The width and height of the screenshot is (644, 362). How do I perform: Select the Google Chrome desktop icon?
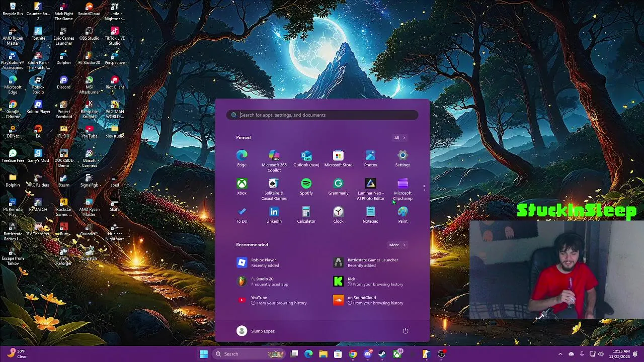pyautogui.click(x=13, y=110)
